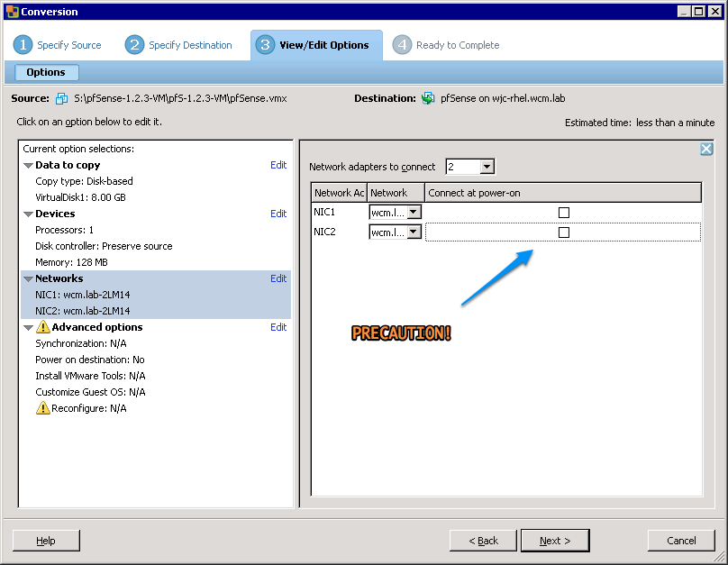Viewport: 728px width, 565px height.
Task: Click the Network Ac column header
Action: [340, 193]
